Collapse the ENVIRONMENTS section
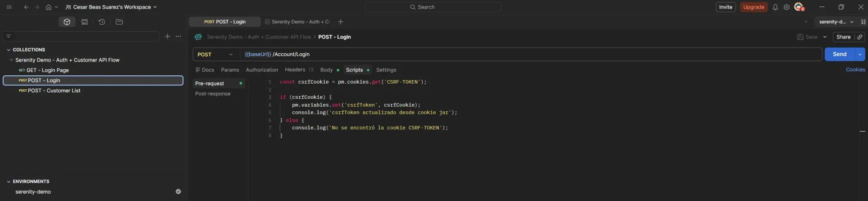Viewport: 868px width, 201px height. 9,182
